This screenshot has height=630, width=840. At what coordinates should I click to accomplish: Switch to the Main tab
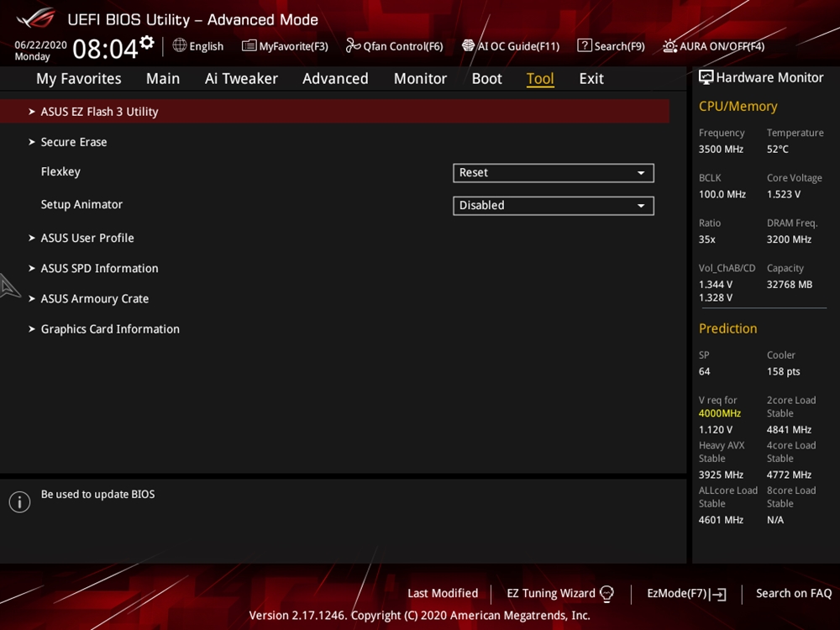point(163,79)
